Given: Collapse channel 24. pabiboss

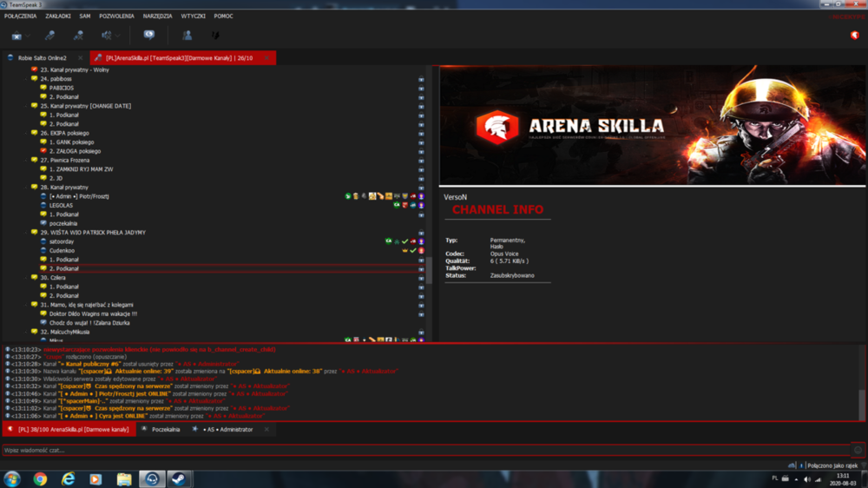Looking at the screenshot, I should pyautogui.click(x=26, y=79).
